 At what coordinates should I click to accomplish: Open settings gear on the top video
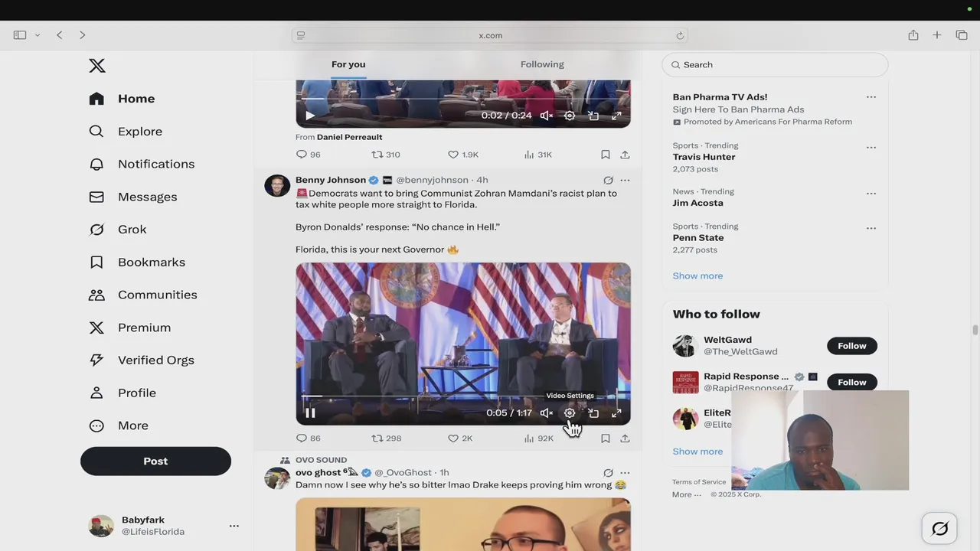[570, 116]
